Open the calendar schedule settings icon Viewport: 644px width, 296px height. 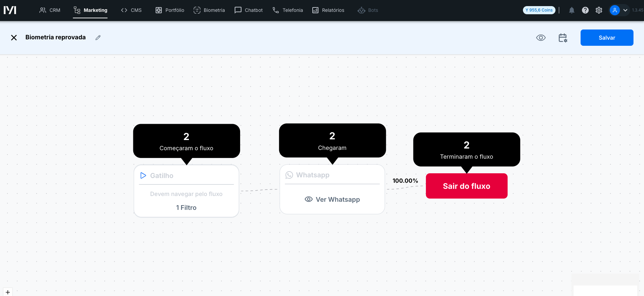(x=563, y=38)
